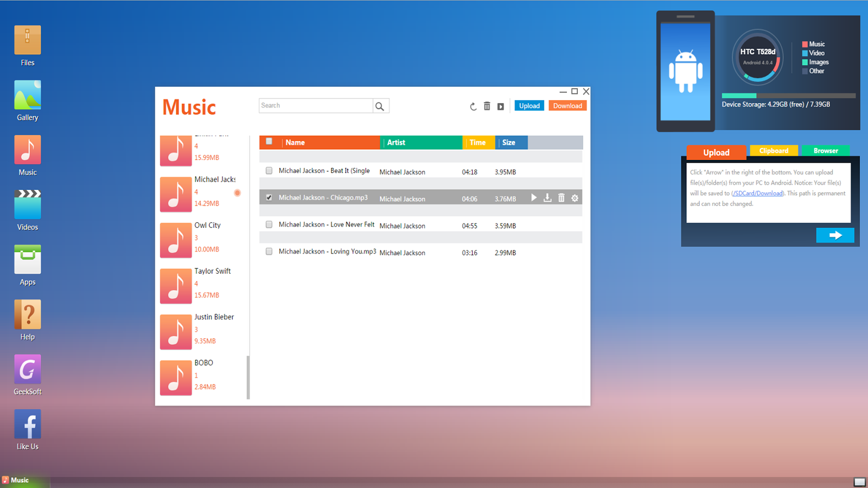The image size is (868, 488).
Task: Sort by the Size column header
Action: pos(512,143)
